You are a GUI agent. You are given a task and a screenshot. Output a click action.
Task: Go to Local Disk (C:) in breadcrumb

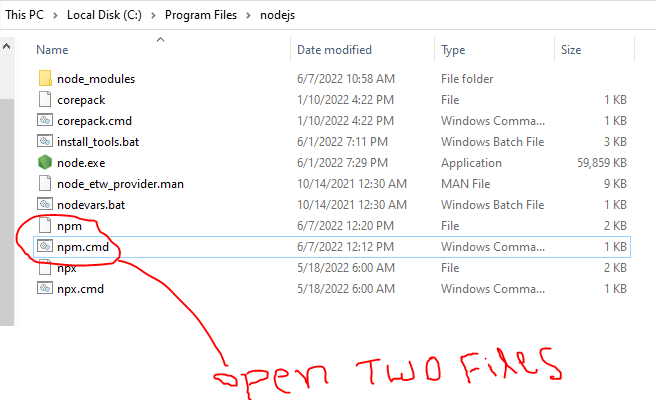coord(104,15)
